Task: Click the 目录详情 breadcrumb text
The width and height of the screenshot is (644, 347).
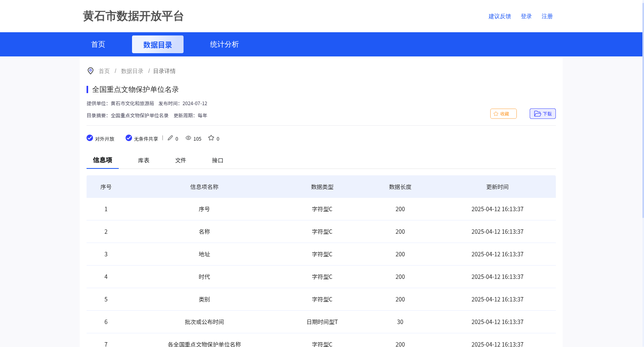Action: 164,71
